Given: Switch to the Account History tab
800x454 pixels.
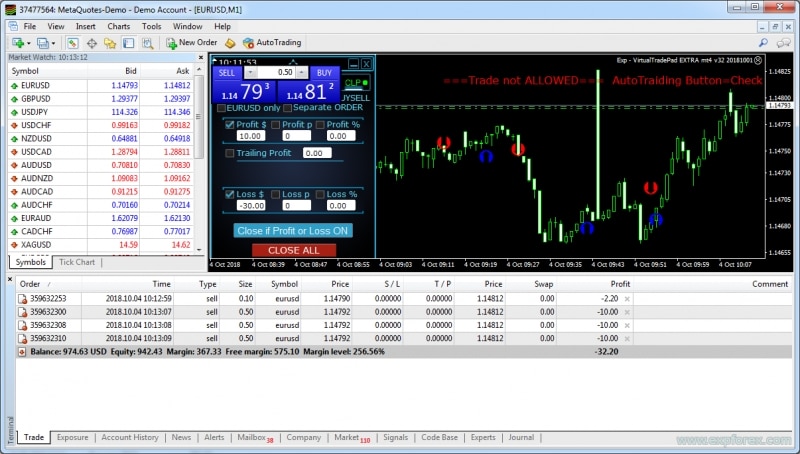Looking at the screenshot, I should (129, 437).
